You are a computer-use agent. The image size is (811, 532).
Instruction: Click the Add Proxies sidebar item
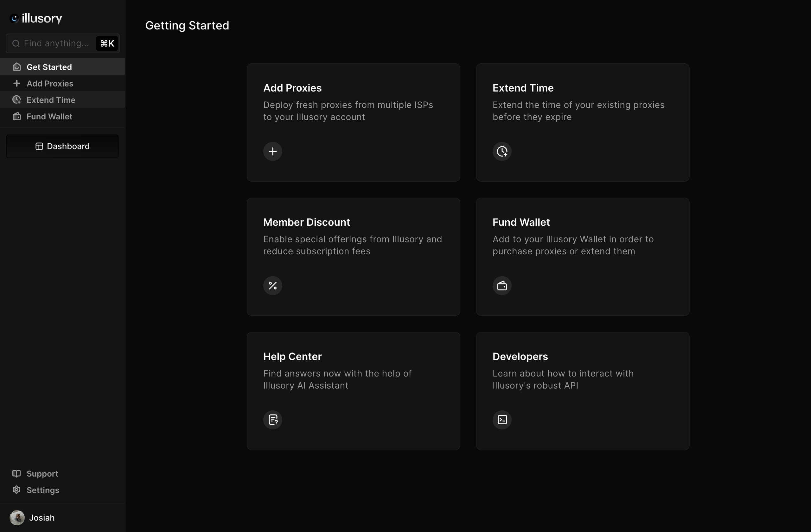(50, 83)
